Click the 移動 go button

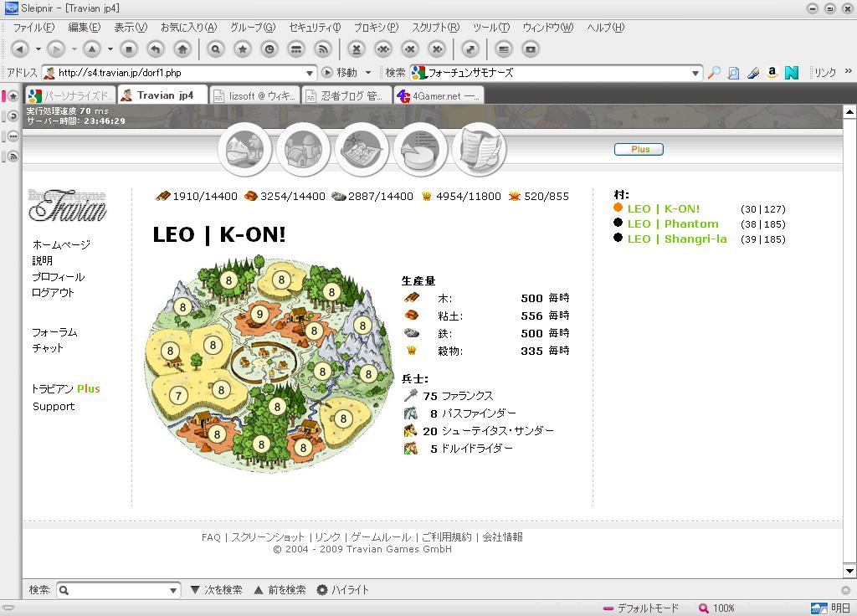[340, 73]
